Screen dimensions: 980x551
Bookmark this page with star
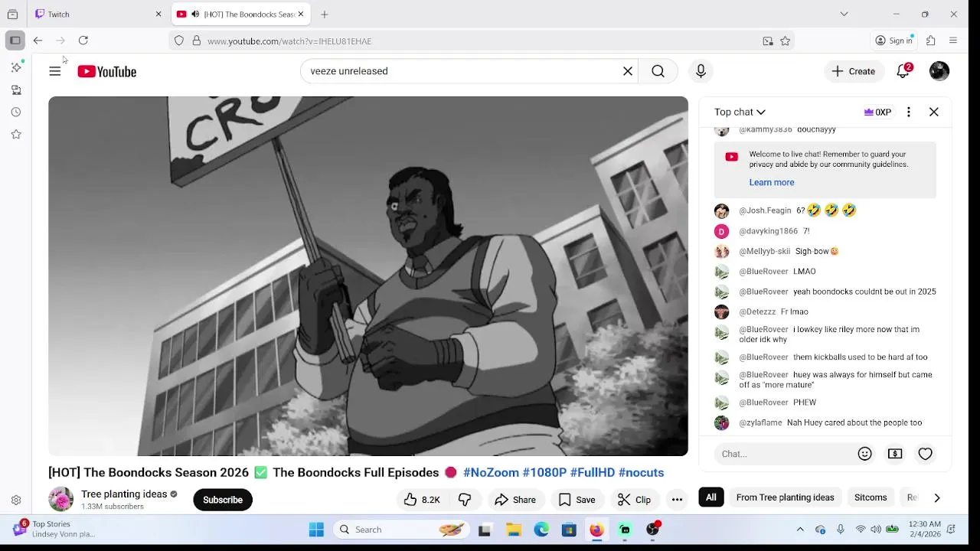click(x=786, y=41)
